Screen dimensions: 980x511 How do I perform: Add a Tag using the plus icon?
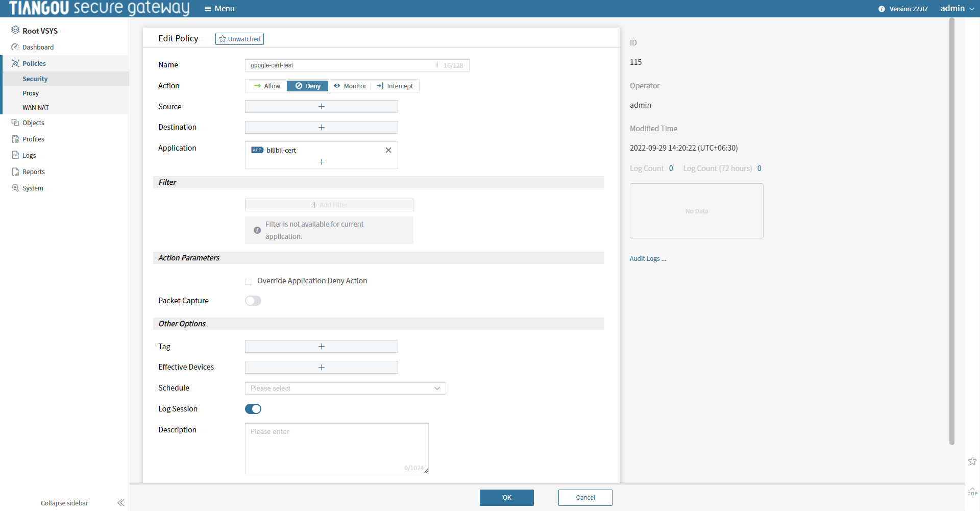point(322,347)
